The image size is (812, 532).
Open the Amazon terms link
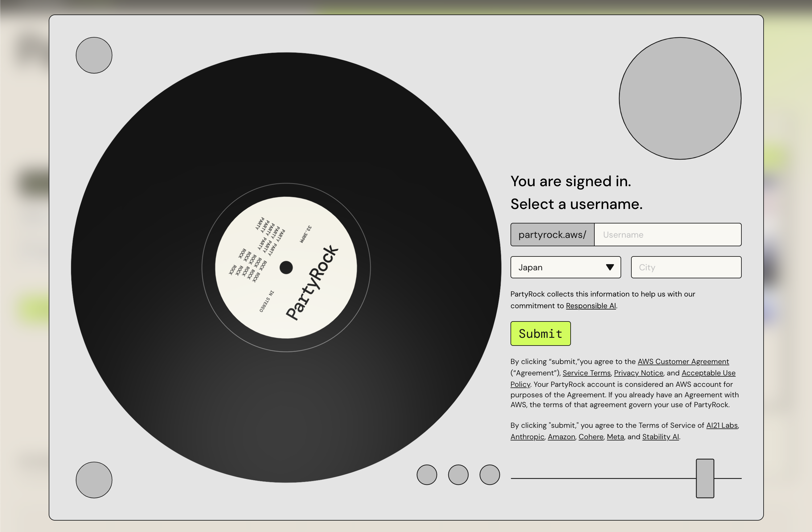pos(561,437)
